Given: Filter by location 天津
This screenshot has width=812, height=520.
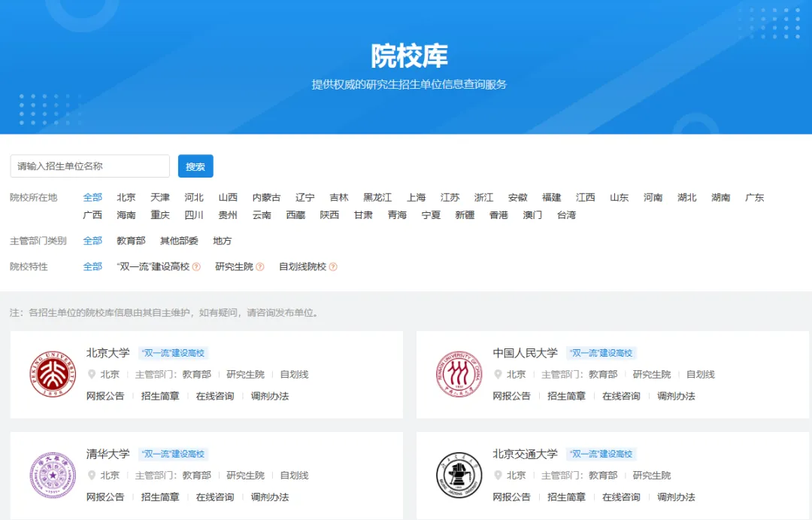Looking at the screenshot, I should pos(160,197).
